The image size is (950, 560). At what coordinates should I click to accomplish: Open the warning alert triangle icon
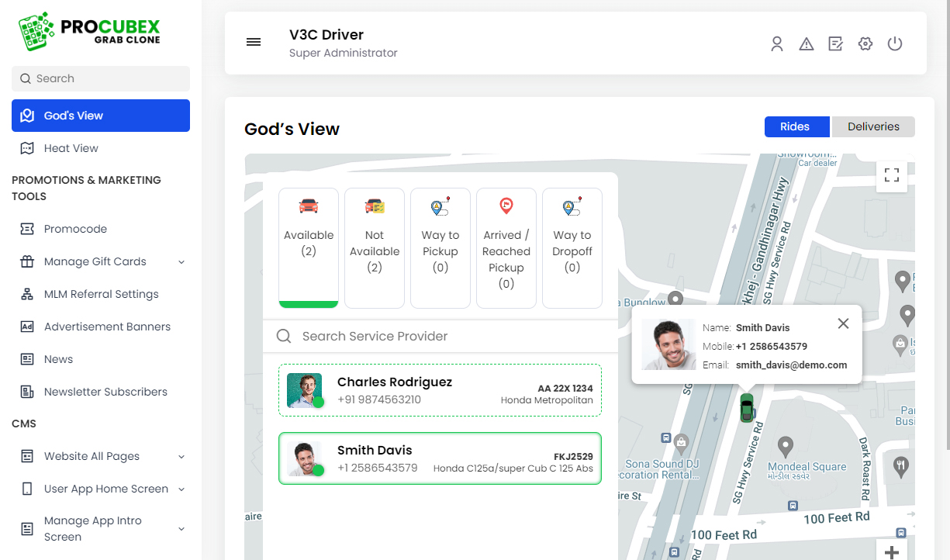tap(807, 44)
